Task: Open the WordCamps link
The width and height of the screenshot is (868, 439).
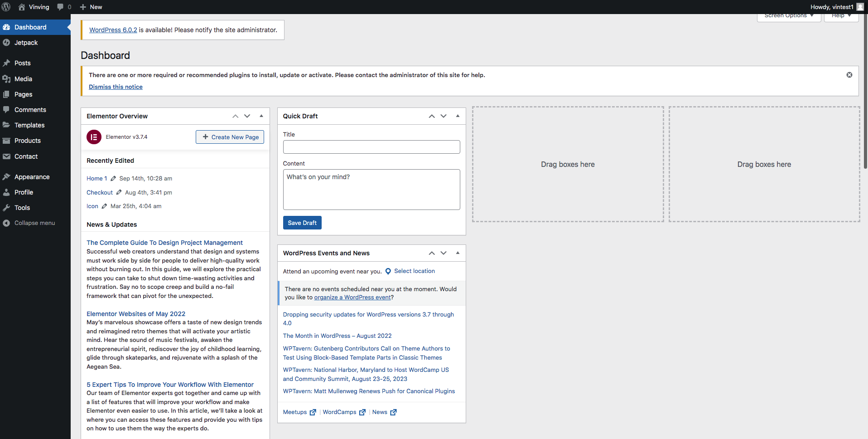Action: tap(339, 412)
